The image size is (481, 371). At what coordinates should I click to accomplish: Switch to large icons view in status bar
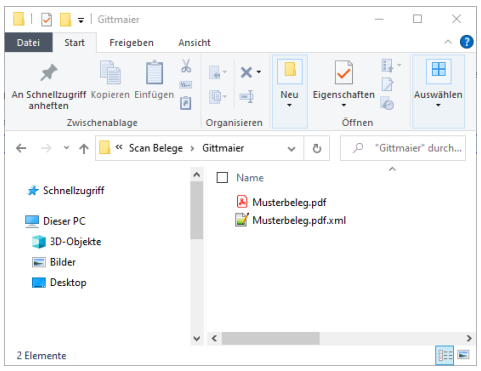point(463,355)
